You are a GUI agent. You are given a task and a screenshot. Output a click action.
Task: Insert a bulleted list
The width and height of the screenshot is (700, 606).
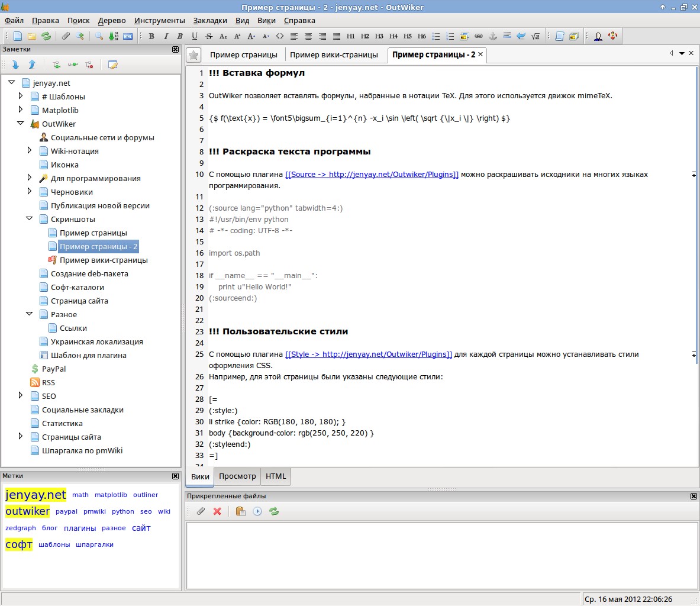pyautogui.click(x=436, y=36)
